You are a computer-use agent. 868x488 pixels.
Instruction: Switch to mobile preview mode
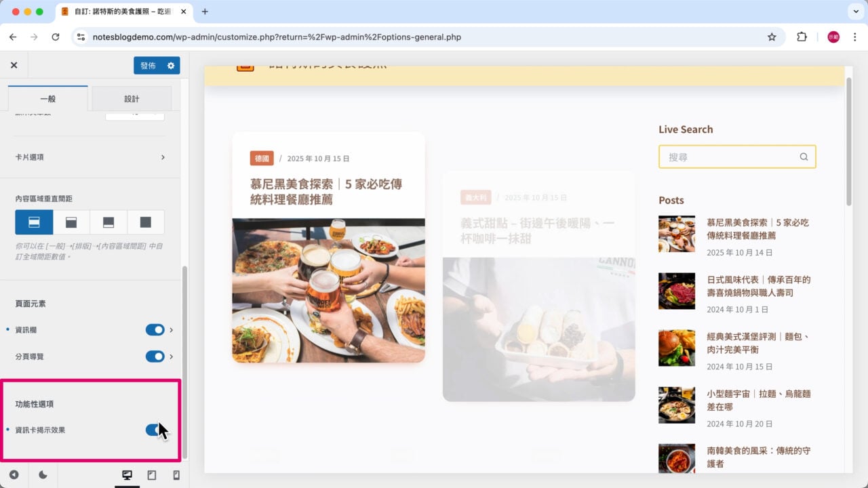pyautogui.click(x=175, y=475)
